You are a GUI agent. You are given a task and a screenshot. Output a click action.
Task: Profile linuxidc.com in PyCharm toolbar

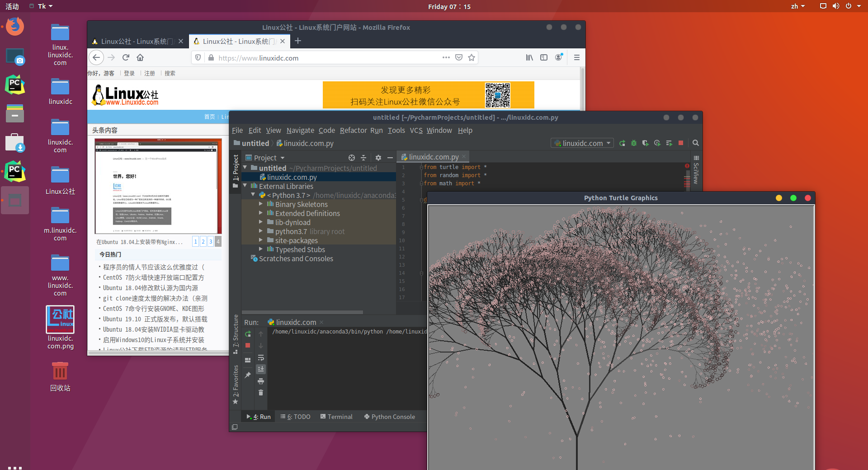[x=657, y=143]
